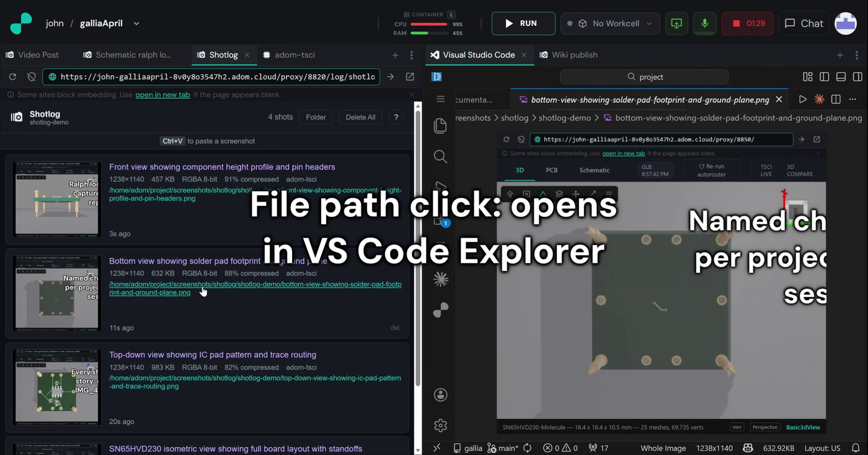868x455 pixels.
Task: Click the Customize Layout icon
Action: coord(808,77)
